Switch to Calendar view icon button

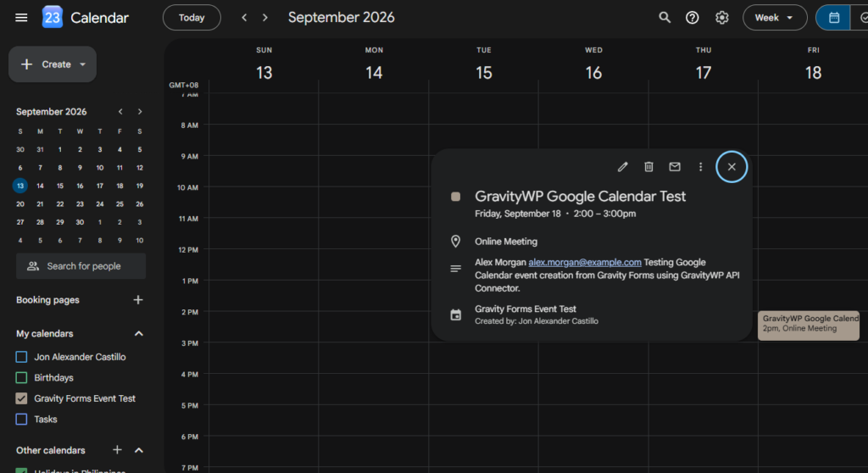tap(834, 18)
